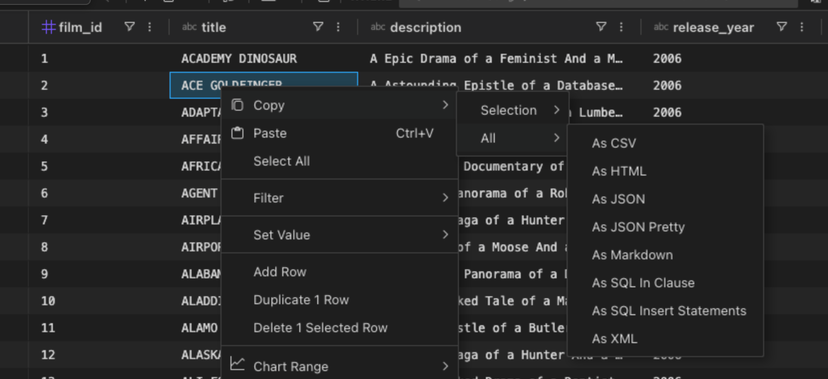Copy all As Markdown
The image size is (828, 379).
pyautogui.click(x=665, y=255)
